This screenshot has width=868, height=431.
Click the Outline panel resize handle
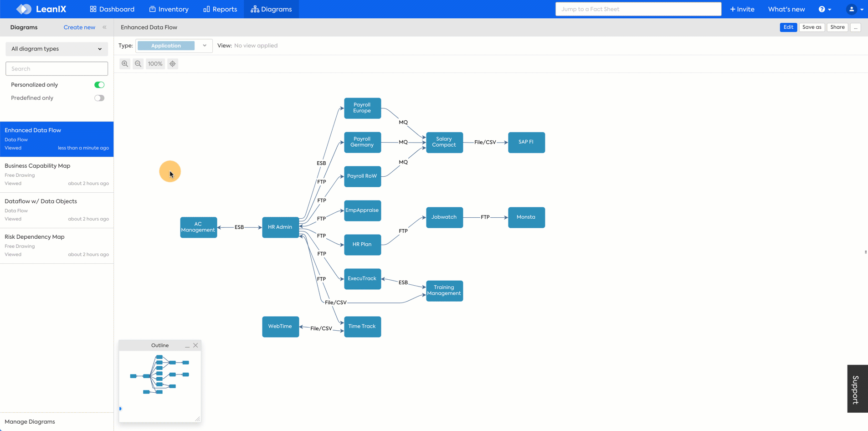(198, 419)
